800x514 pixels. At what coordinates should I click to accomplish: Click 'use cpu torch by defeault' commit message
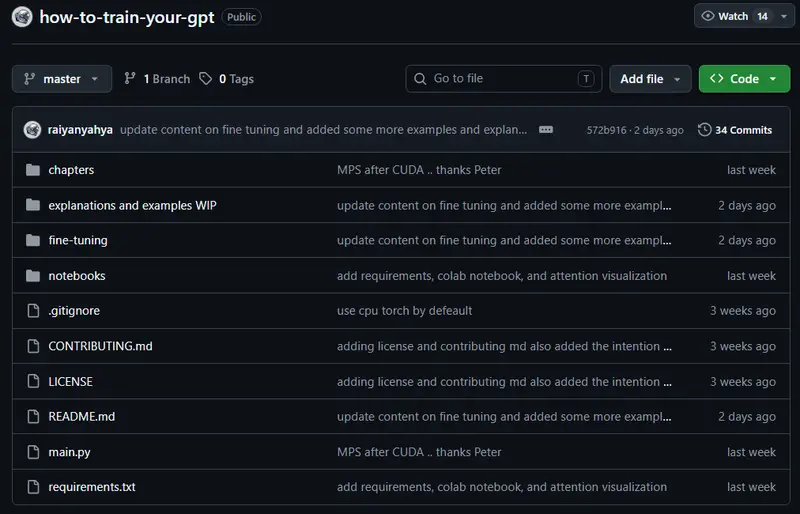point(404,310)
